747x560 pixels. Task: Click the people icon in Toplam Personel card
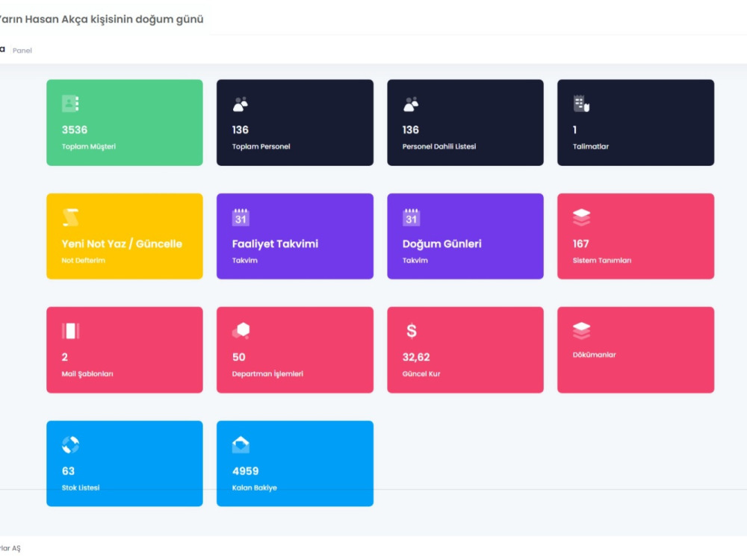[x=241, y=104]
